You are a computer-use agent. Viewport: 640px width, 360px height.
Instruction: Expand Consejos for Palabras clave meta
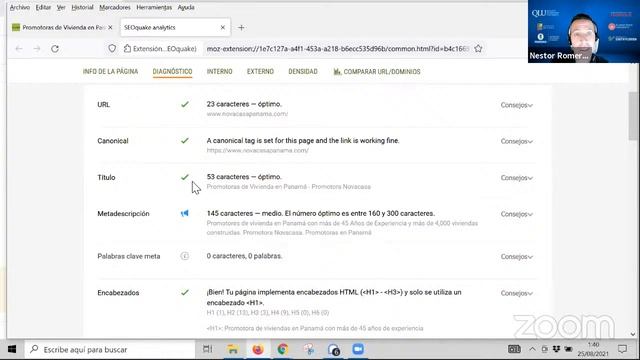click(x=516, y=257)
